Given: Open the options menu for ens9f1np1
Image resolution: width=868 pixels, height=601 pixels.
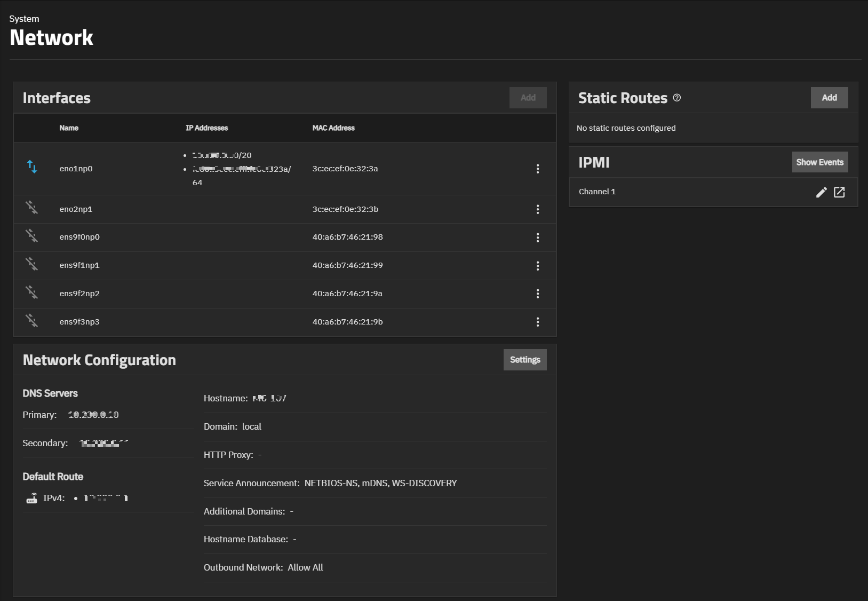Looking at the screenshot, I should (x=537, y=266).
